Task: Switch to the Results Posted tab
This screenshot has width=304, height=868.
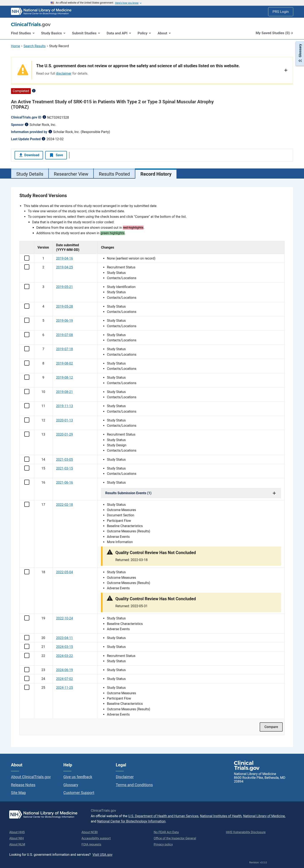Action: click(114, 174)
